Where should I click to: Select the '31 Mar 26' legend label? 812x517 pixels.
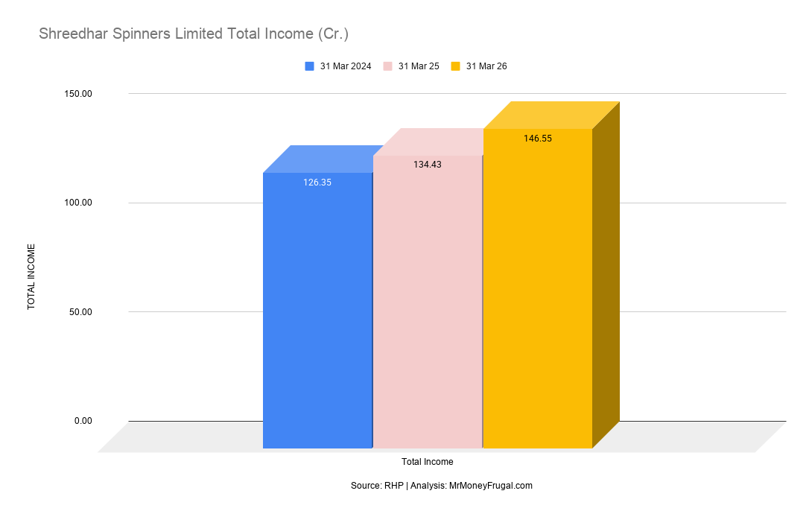click(x=486, y=66)
